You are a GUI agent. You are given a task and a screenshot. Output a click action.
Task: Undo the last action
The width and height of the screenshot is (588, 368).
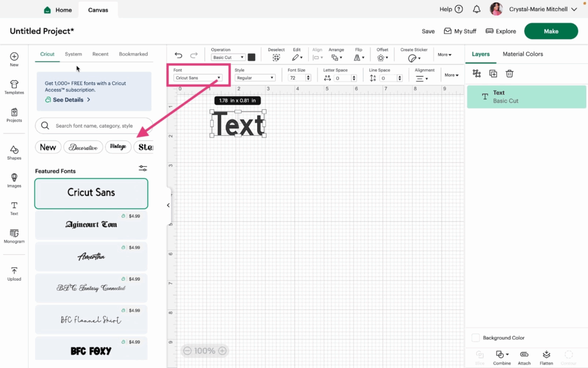(179, 56)
